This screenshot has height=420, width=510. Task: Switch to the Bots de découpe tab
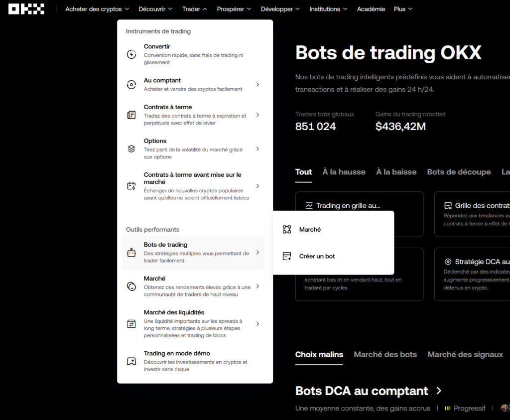[459, 172]
